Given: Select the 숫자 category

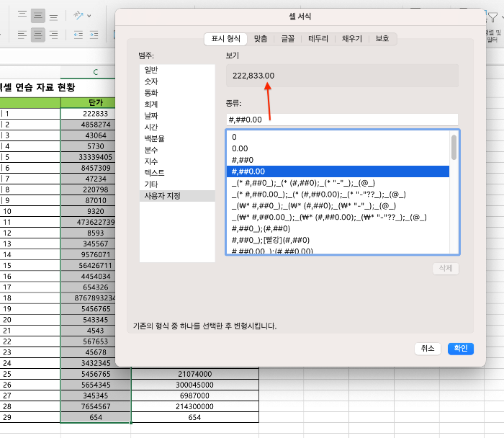Looking at the screenshot, I should tap(177, 81).
